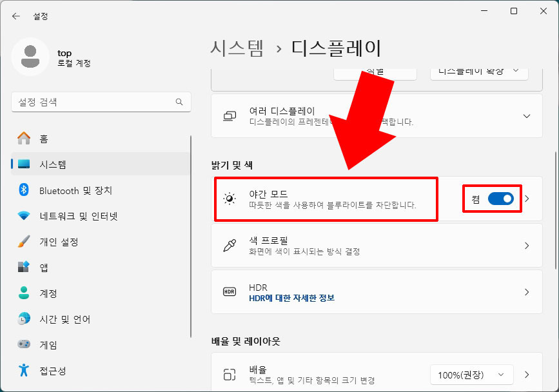Screen dimensions: 559x392
Task: Click the 설정 검색 search field
Action: (x=100, y=101)
